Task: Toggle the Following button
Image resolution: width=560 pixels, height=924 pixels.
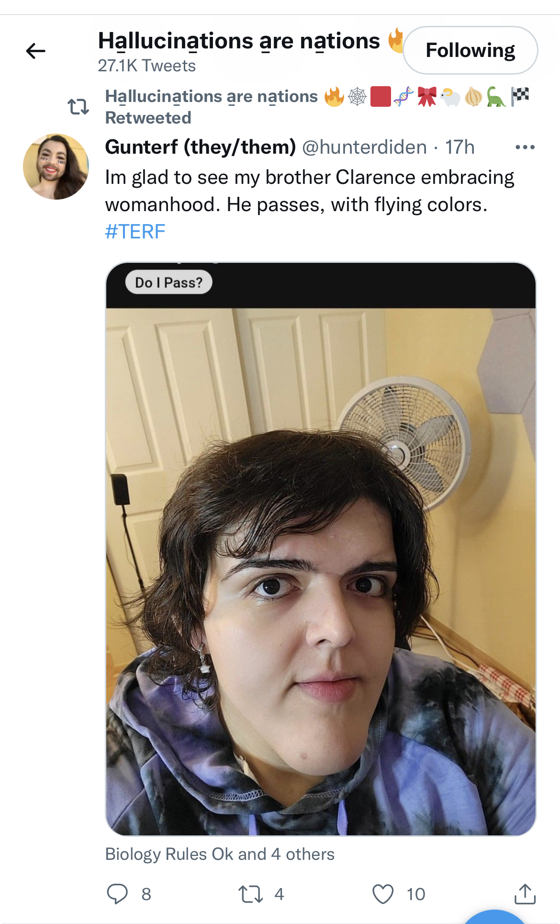Action: coord(470,50)
